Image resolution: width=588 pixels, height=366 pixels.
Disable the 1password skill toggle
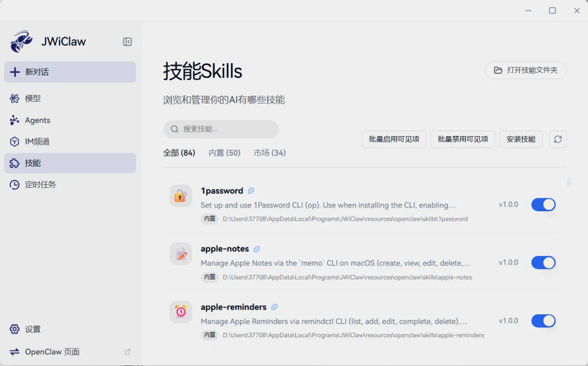[543, 205]
